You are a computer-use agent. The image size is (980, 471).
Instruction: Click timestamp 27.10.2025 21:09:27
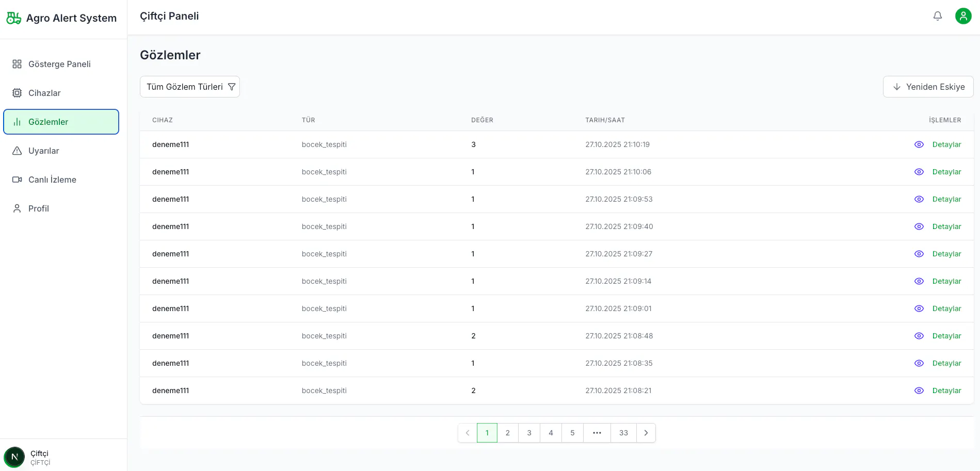click(x=619, y=254)
